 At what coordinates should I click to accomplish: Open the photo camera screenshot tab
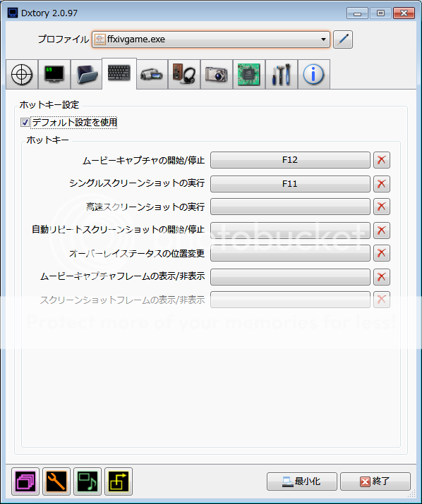pyautogui.click(x=217, y=74)
